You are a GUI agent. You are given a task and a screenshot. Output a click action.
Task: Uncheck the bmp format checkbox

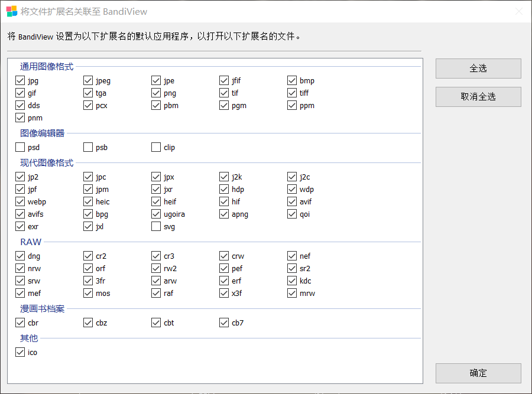point(292,80)
